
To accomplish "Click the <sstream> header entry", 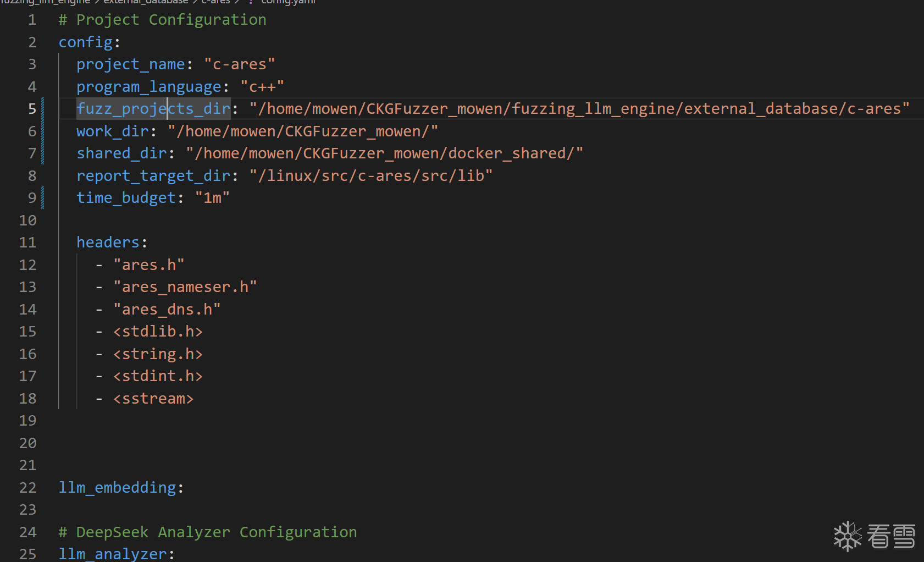I will 153,399.
